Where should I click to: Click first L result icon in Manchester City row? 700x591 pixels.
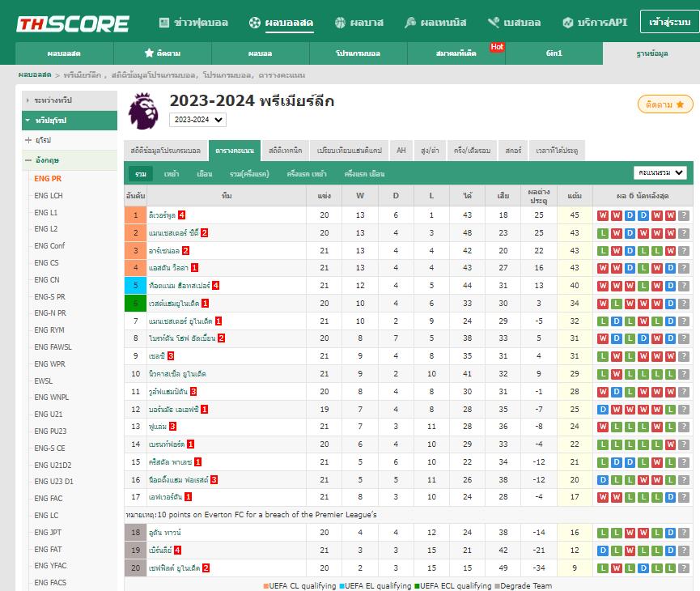[603, 232]
